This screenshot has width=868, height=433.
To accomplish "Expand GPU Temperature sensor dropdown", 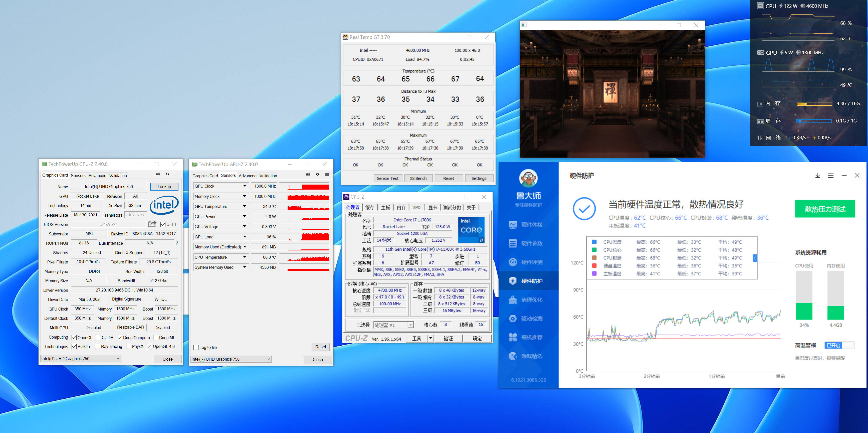I will pyautogui.click(x=245, y=206).
